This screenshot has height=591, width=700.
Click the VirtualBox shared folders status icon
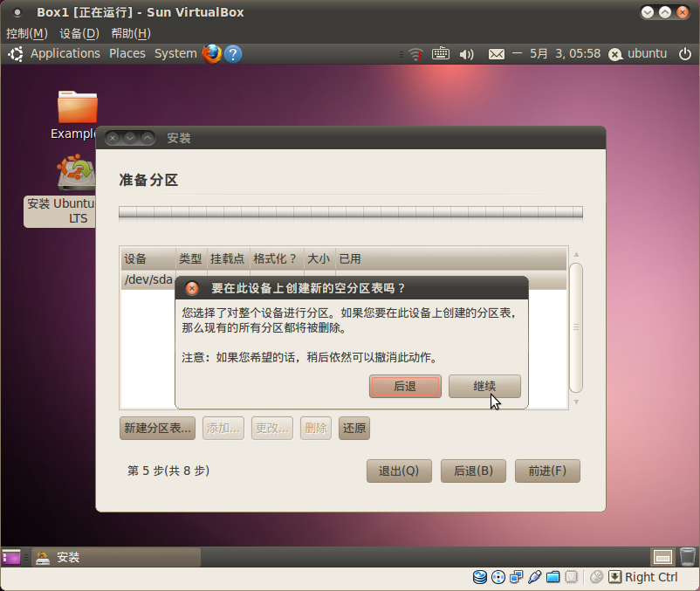click(553, 577)
